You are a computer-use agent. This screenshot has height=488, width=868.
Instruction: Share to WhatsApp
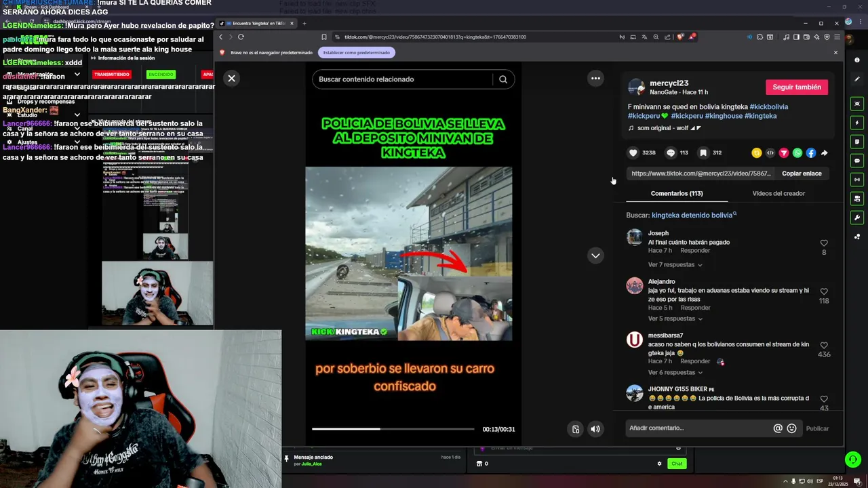(797, 152)
